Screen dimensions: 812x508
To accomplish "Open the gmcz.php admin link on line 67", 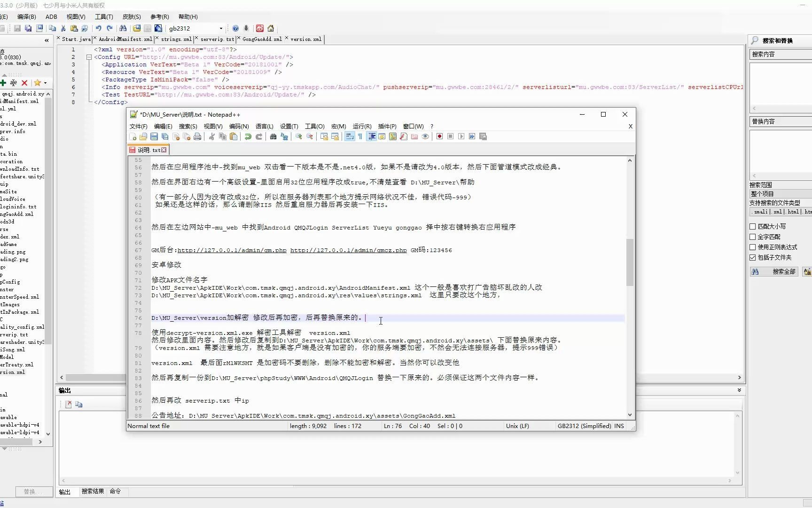I will pos(349,250).
